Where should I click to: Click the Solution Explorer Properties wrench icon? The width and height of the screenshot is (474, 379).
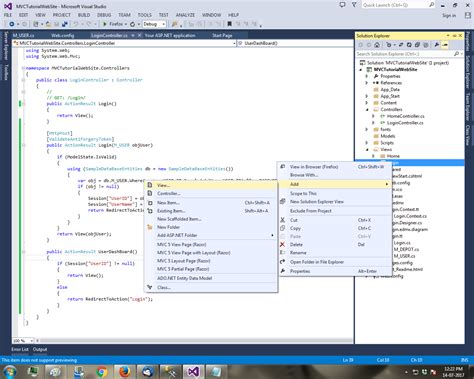[x=437, y=45]
